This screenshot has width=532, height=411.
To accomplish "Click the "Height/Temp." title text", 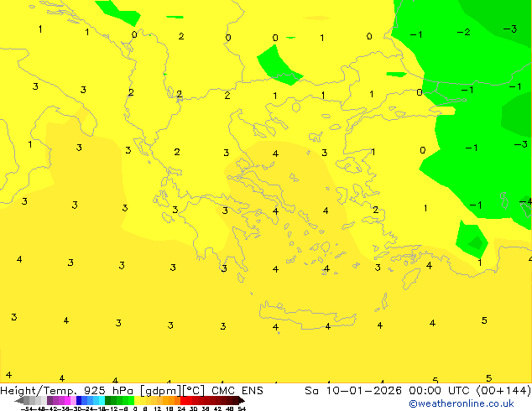I will tap(38, 391).
